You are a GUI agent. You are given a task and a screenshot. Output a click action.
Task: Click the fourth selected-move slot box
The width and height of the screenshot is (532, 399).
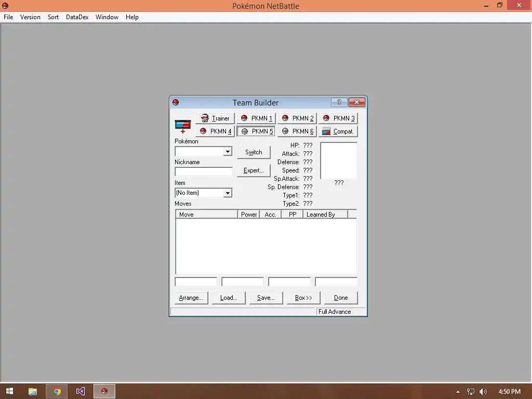(x=336, y=282)
